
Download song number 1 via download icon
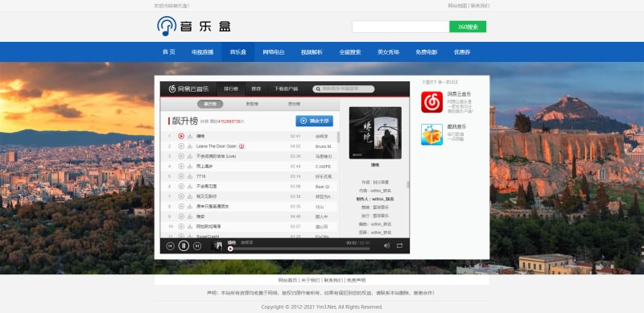[190, 136]
